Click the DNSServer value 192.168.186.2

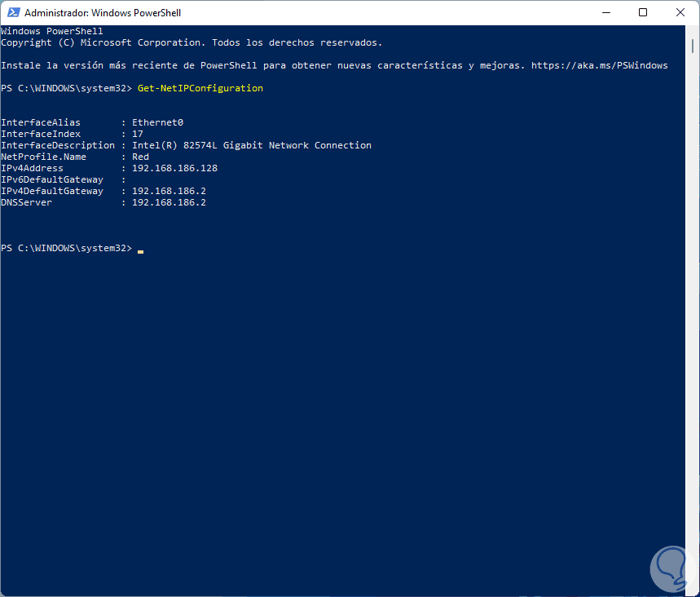[169, 202]
